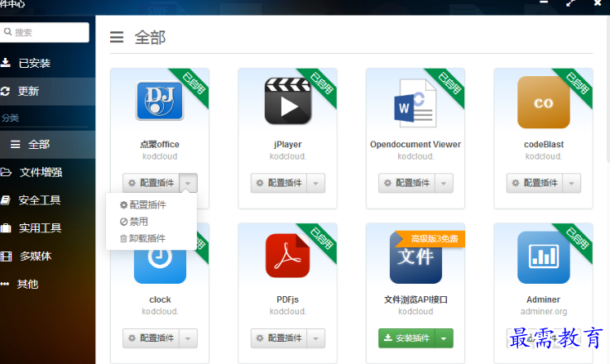Click the Opendocument Viewer title text

point(415,144)
